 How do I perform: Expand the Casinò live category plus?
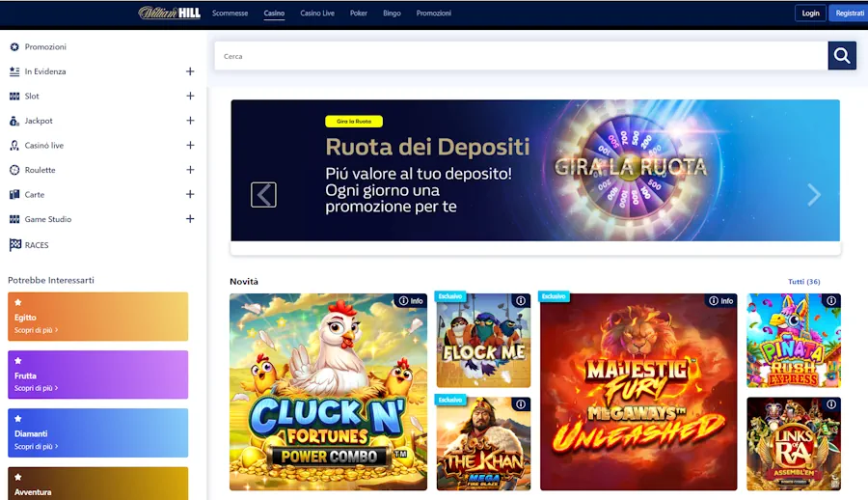point(190,145)
